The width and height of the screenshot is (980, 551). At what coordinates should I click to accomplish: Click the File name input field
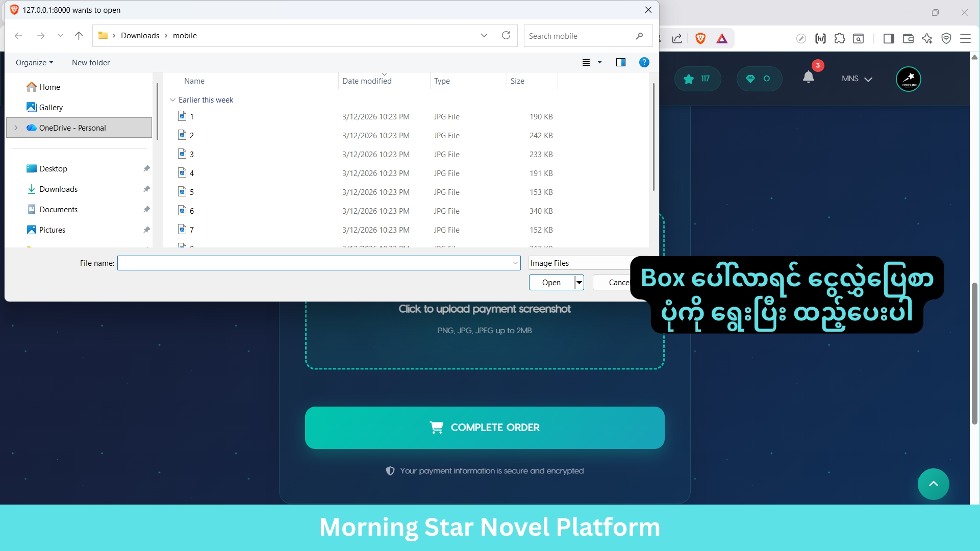tap(314, 263)
